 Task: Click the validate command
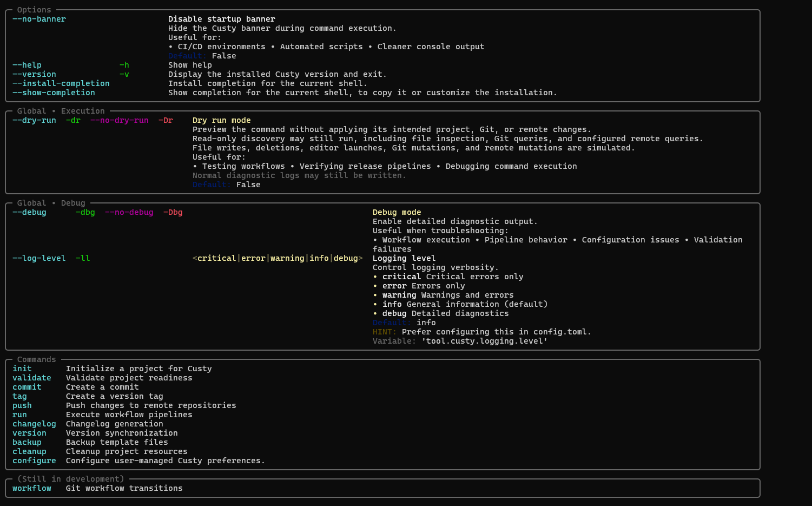tap(32, 378)
